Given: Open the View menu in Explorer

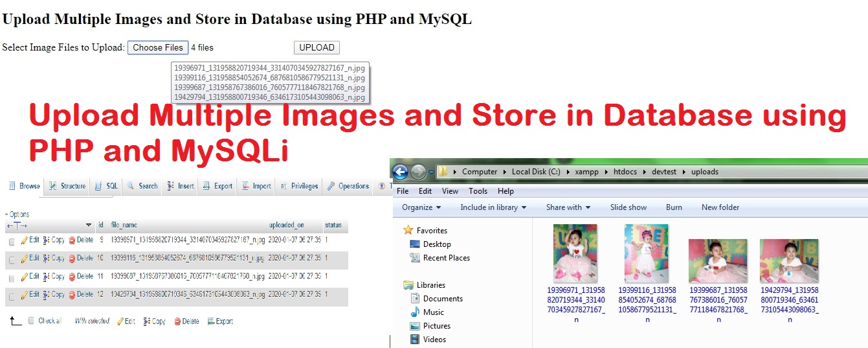Looking at the screenshot, I should 450,191.
